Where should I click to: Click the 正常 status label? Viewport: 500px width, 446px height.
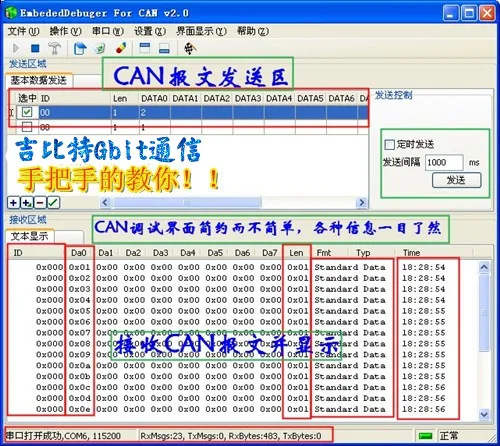tap(449, 435)
